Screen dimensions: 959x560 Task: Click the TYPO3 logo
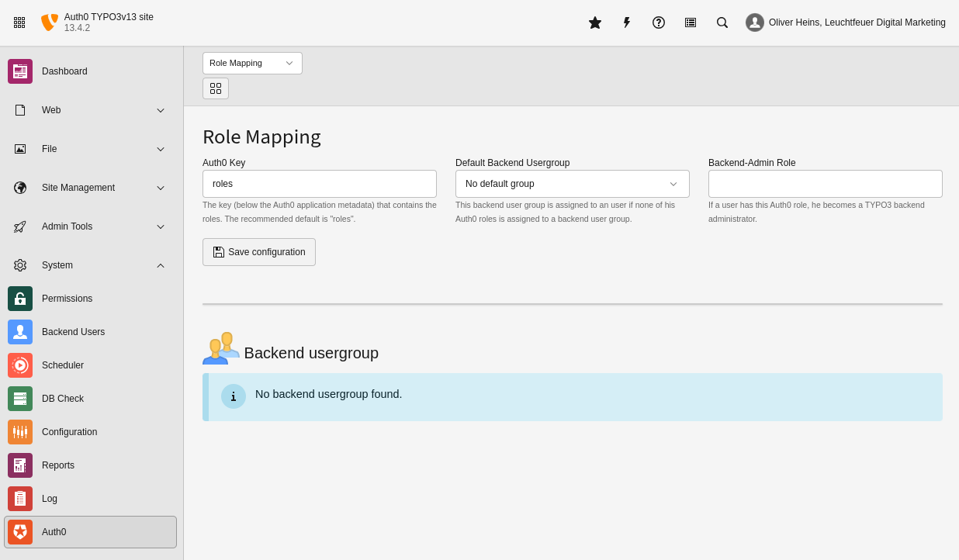[50, 22]
